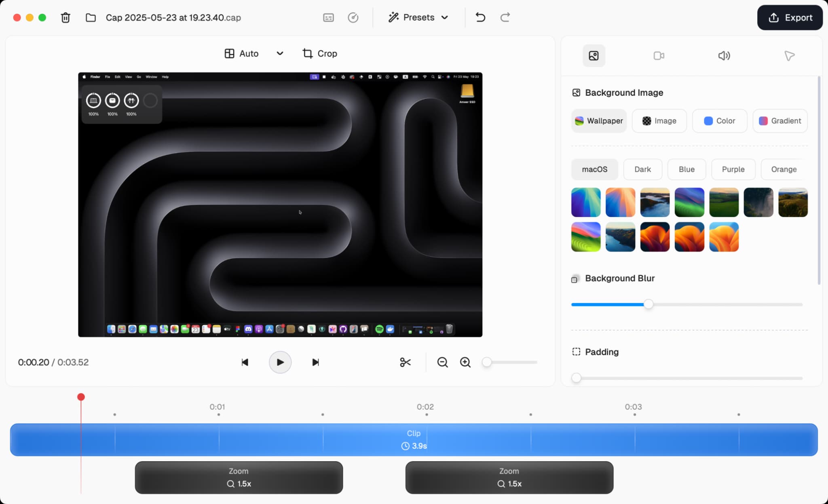Viewport: 828px width, 504px height.
Task: Redo the last edit
Action: pos(505,17)
